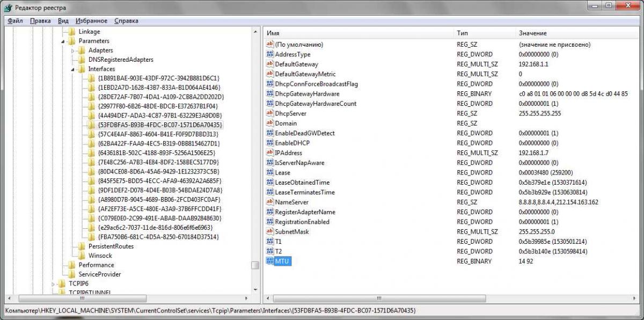Click the T2 value icon
This screenshot has width=644, height=320.
[270, 251]
